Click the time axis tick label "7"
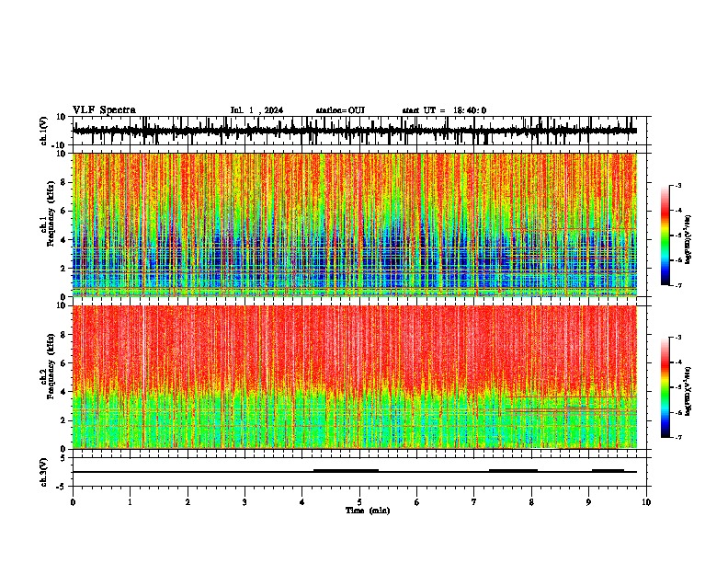The width and height of the screenshot is (728, 563). click(474, 502)
